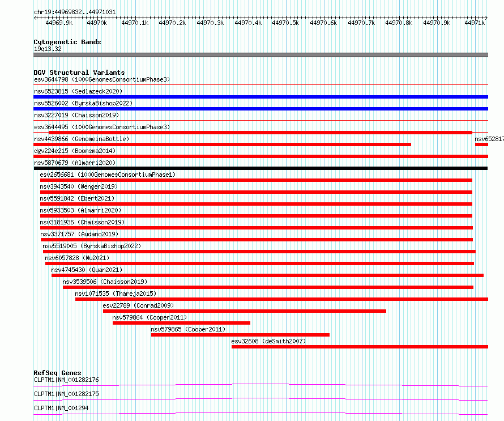
Task: Click the blue bar under nsv5526002
Action: [x=260, y=109]
